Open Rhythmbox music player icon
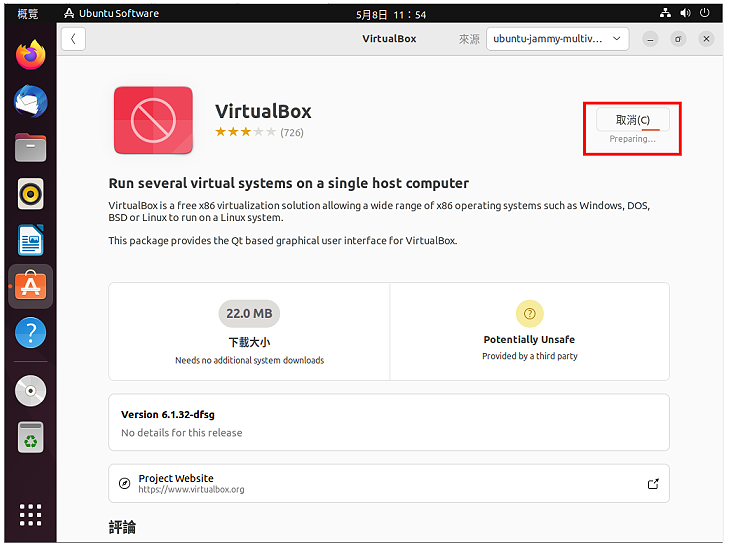The width and height of the screenshot is (744, 552). coord(30,194)
